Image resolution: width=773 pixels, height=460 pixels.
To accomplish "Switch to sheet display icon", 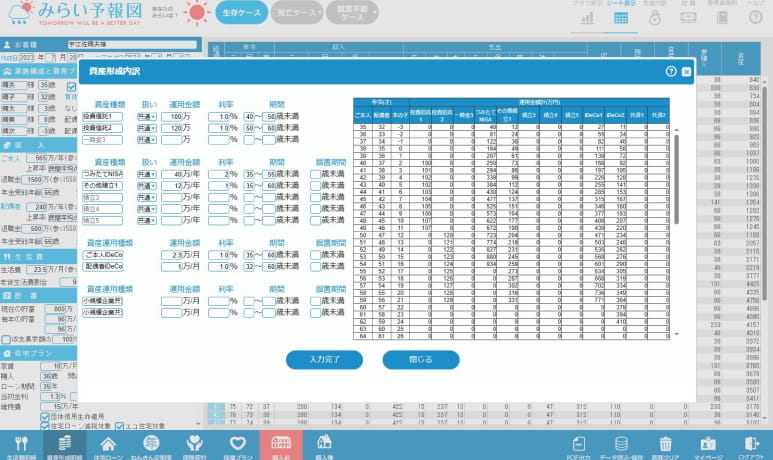I will (x=621, y=18).
